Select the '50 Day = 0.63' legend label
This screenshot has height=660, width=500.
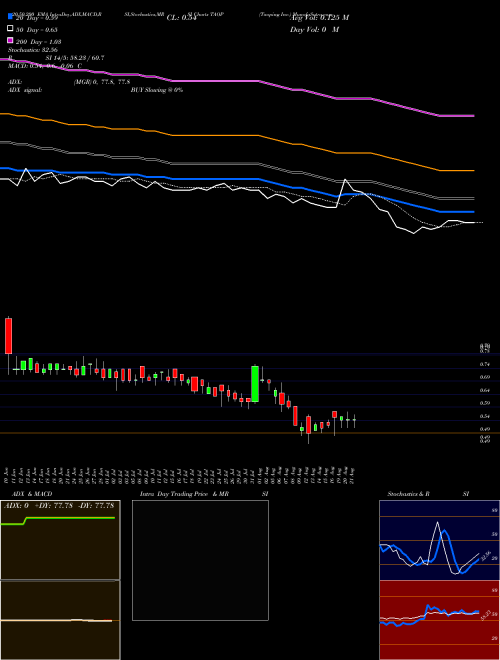pyautogui.click(x=37, y=30)
